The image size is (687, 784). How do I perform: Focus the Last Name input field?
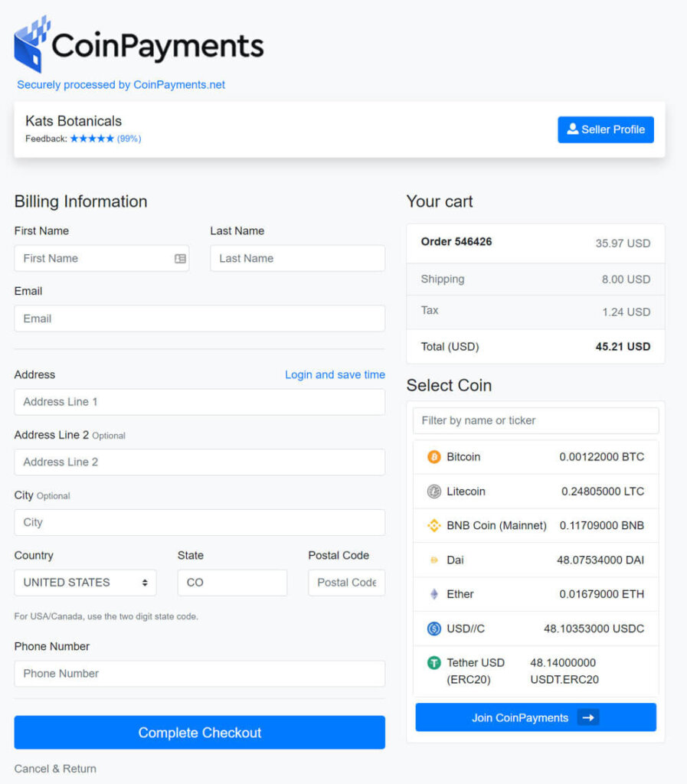point(297,259)
